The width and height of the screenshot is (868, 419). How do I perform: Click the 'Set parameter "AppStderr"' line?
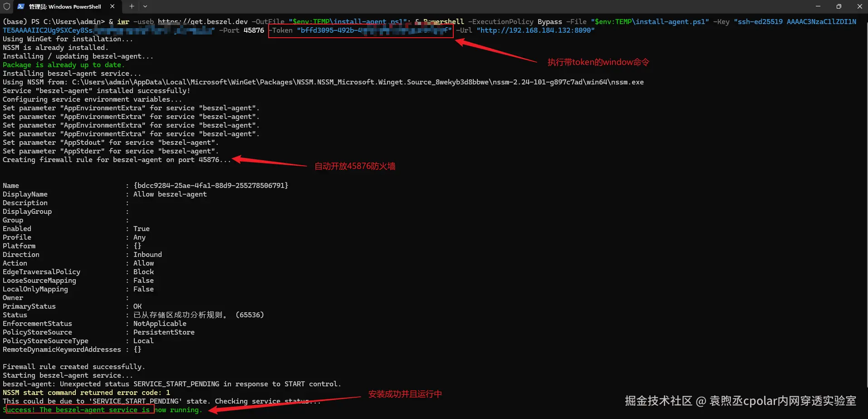coord(111,151)
